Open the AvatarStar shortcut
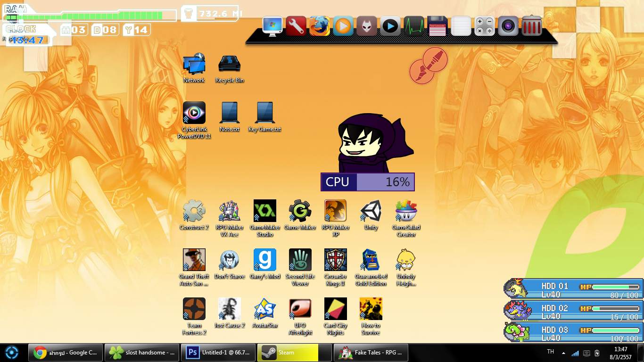This screenshot has width=644, height=362. (265, 313)
